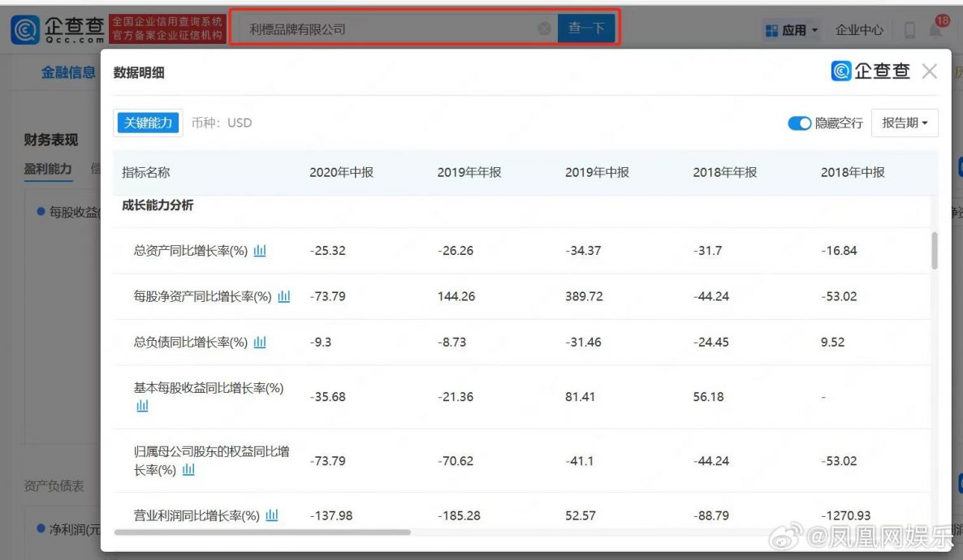963x560 pixels.
Task: Click the mobile phone icon in header
Action: click(x=909, y=30)
